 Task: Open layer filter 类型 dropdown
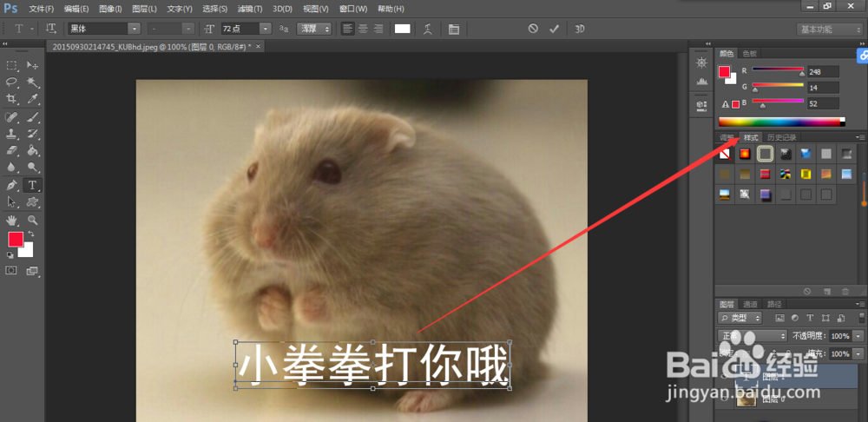(x=740, y=318)
